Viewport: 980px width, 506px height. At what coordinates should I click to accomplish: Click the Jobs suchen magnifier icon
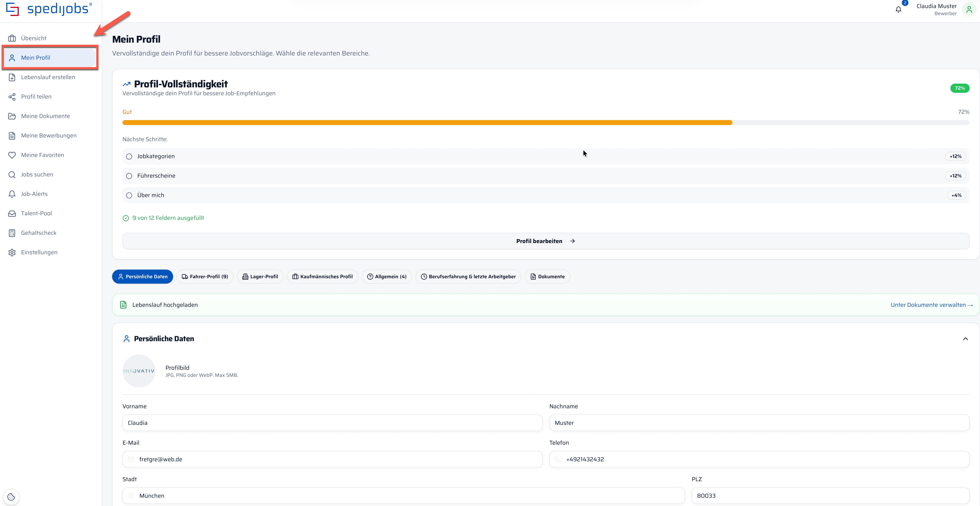pos(12,174)
